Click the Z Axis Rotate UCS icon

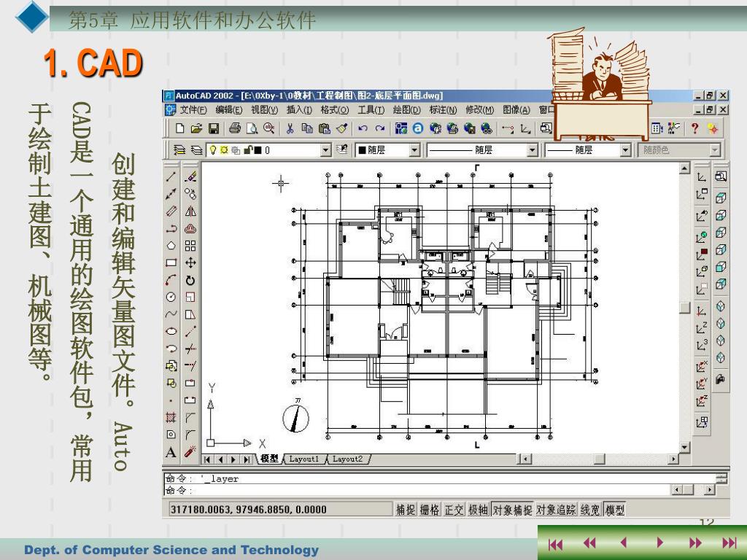click(702, 401)
